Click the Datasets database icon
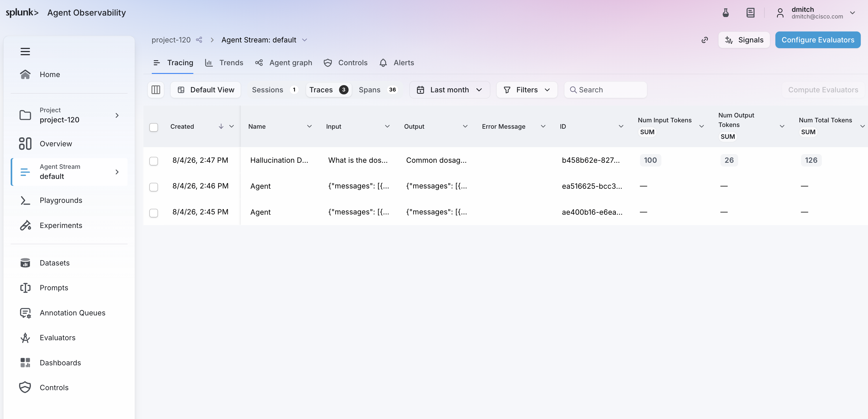The image size is (868, 419). pyautogui.click(x=25, y=263)
